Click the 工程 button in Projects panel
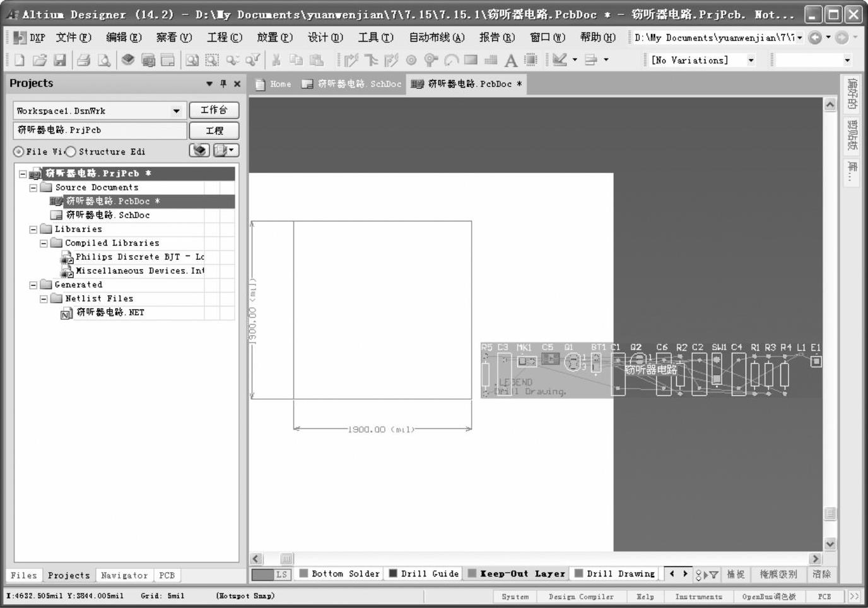The height and width of the screenshot is (608, 868). point(214,131)
